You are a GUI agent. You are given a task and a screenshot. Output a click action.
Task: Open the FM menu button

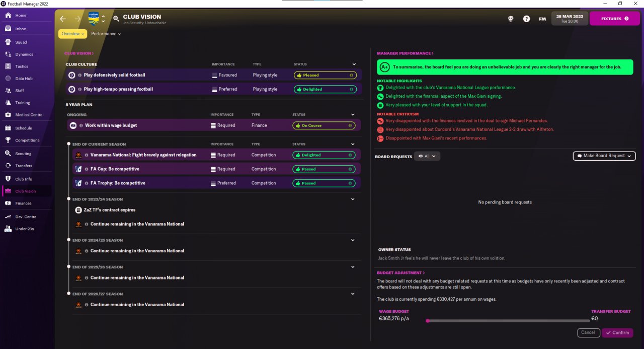542,19
